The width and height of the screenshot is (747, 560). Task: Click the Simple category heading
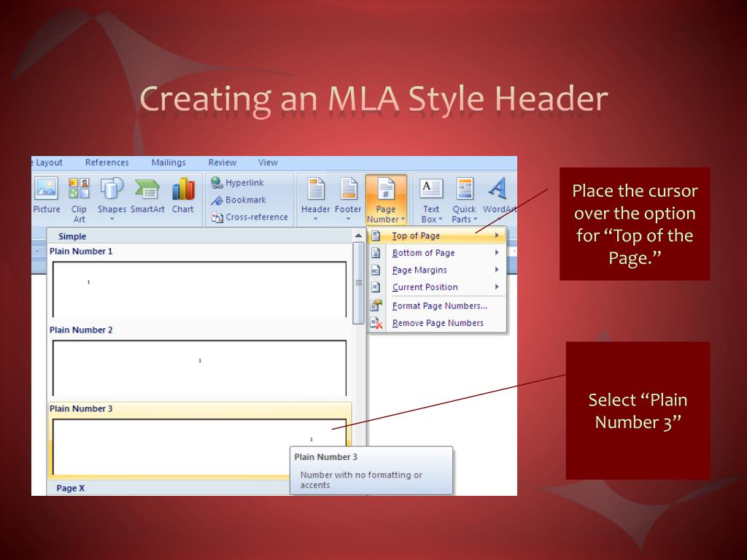(x=72, y=237)
